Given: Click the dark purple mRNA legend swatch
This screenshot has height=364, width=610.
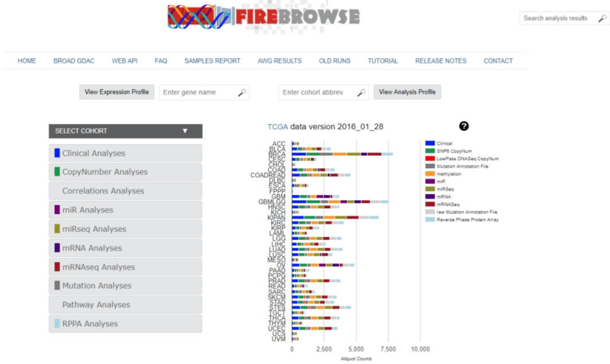Looking at the screenshot, I should point(430,197).
